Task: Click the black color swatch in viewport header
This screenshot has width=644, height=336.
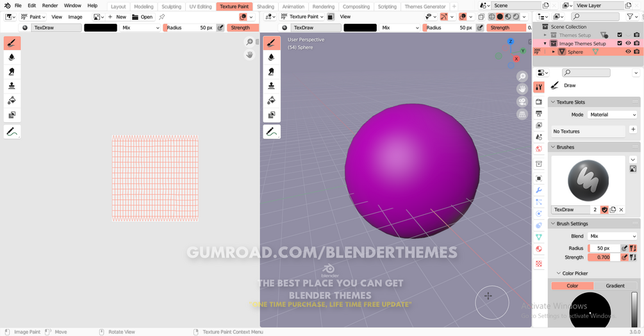Action: click(x=359, y=28)
